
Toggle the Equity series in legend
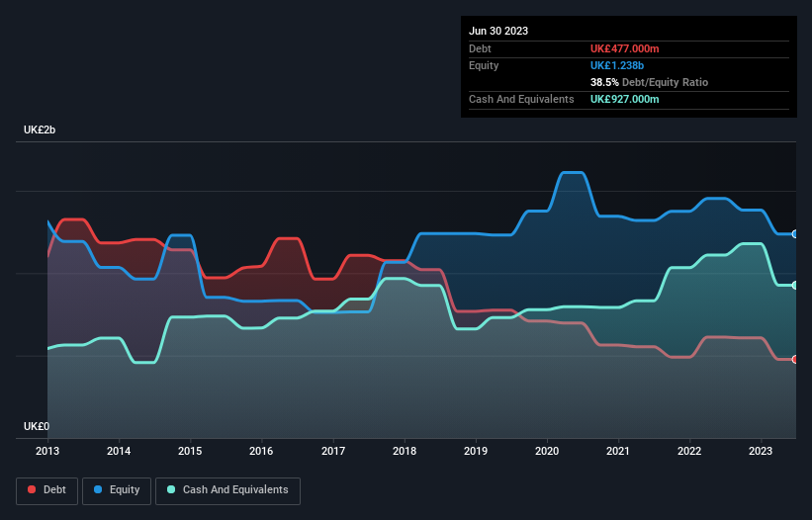[117, 490]
